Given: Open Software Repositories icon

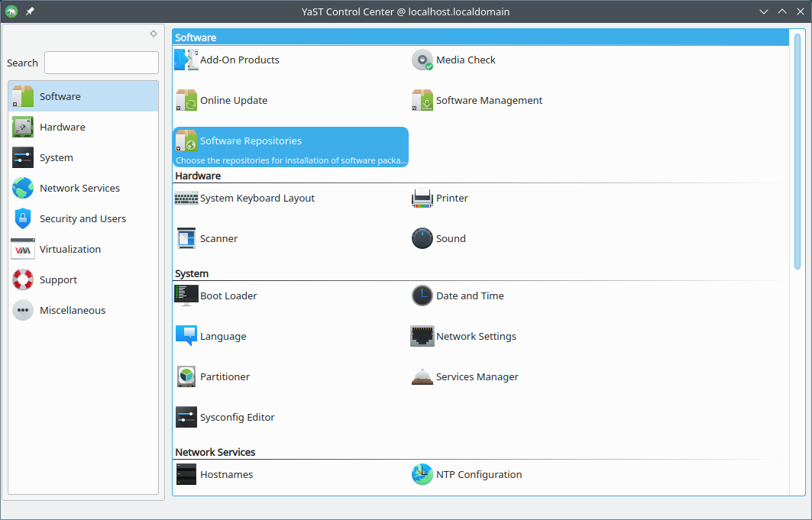Looking at the screenshot, I should [x=186, y=140].
